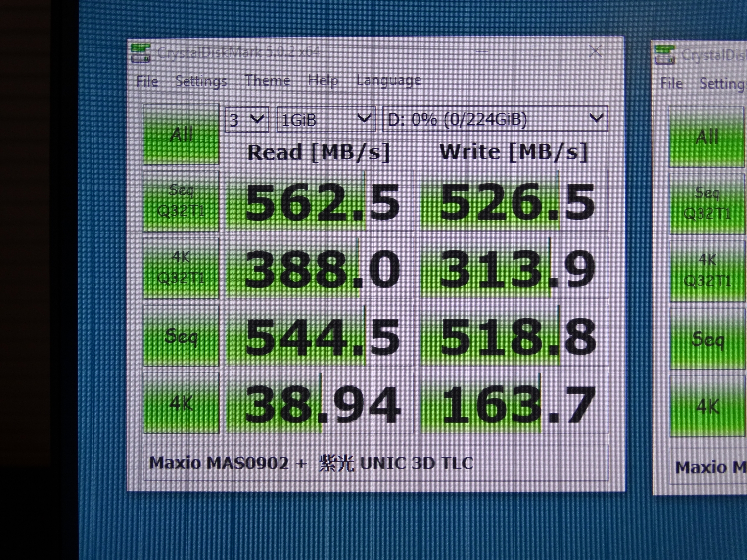Expand the D: drive selection dropdown
Viewport: 747px width, 560px height.
[495, 119]
